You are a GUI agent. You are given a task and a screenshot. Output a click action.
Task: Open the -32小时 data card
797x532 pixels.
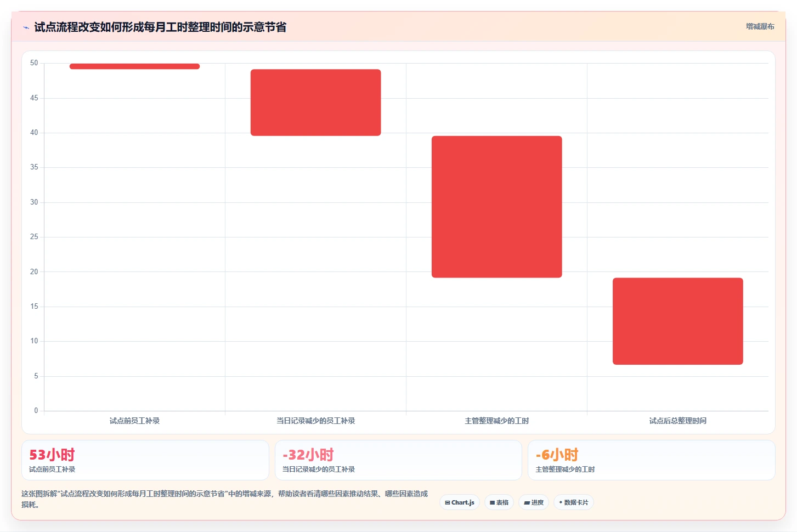(x=398, y=460)
